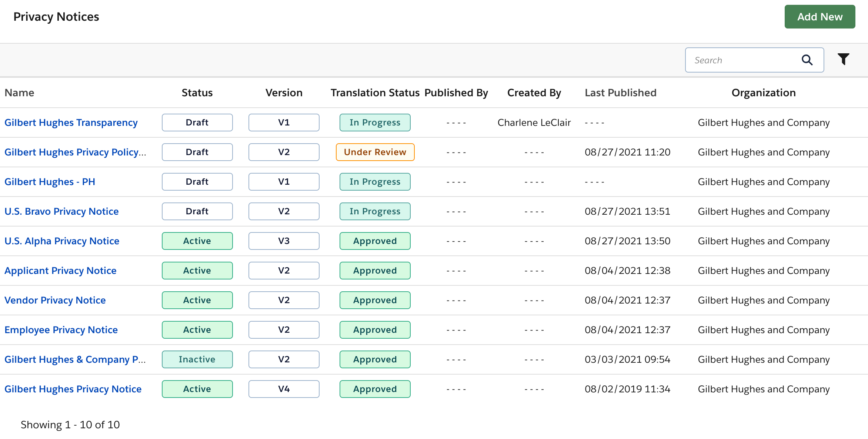Click the Approved badge on Gilbert Hughes Privacy Notice

(375, 389)
